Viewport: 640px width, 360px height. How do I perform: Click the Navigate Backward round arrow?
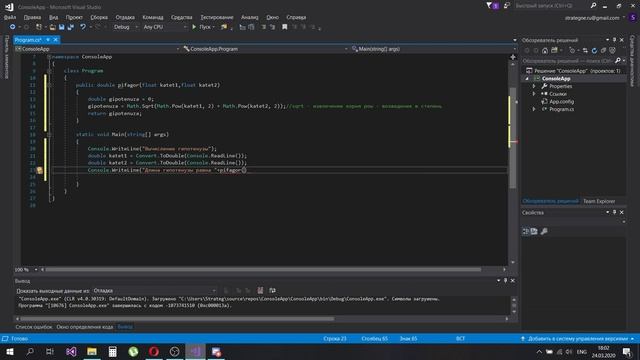(x=13, y=27)
